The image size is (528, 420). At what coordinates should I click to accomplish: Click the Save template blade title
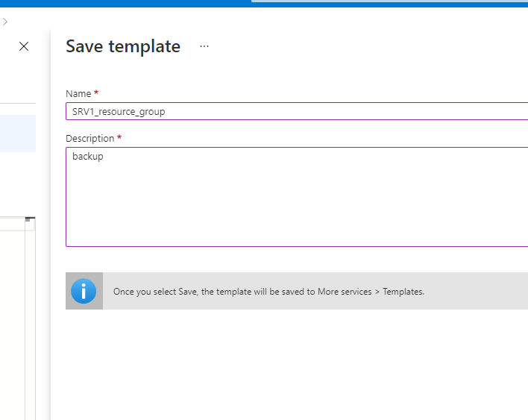(x=123, y=46)
